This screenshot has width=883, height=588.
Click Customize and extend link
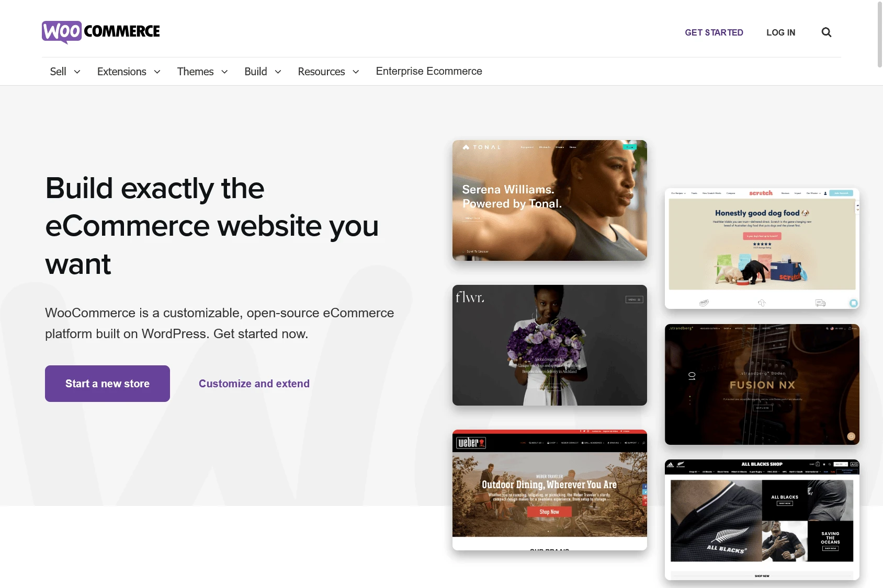click(x=254, y=384)
